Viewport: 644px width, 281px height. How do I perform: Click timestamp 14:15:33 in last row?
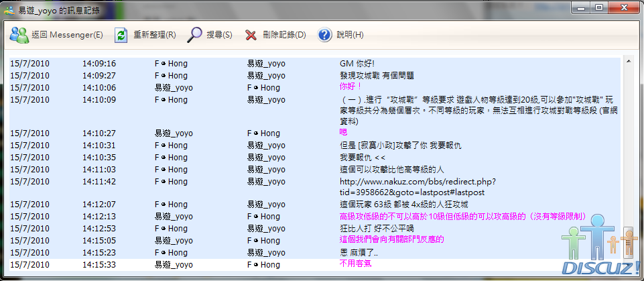click(99, 264)
